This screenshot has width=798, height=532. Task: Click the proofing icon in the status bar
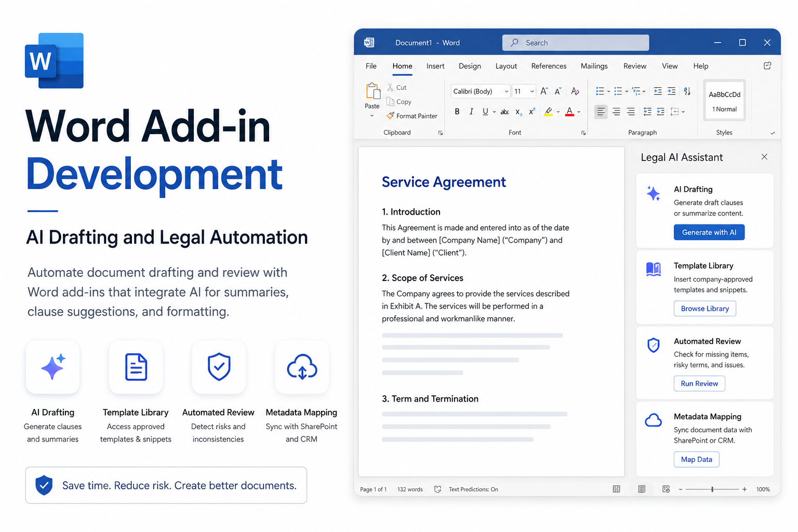pyautogui.click(x=437, y=489)
